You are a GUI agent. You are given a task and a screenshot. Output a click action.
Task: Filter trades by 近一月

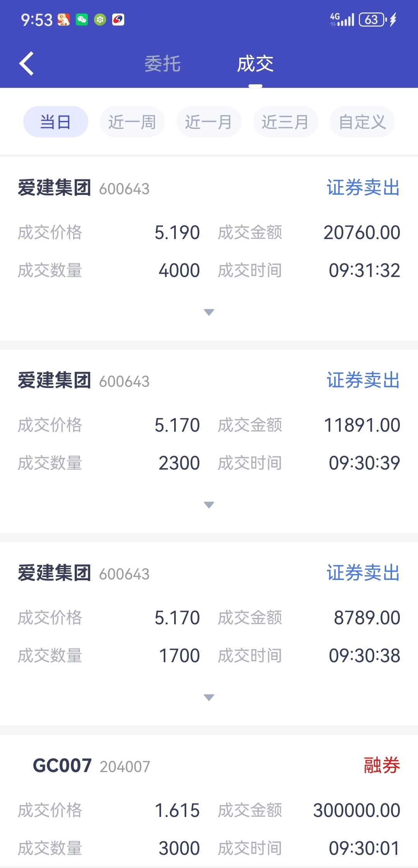point(209,122)
